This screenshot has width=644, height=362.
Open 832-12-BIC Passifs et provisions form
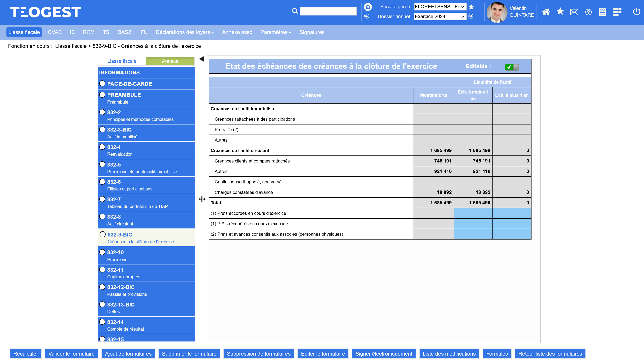(x=146, y=291)
